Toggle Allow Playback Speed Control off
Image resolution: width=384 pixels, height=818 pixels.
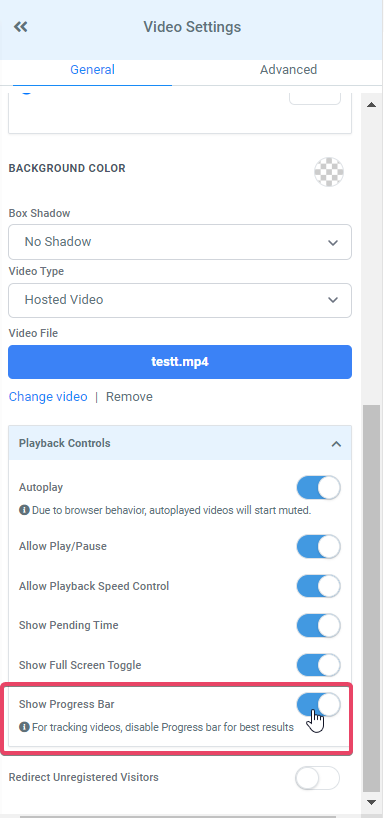318,586
